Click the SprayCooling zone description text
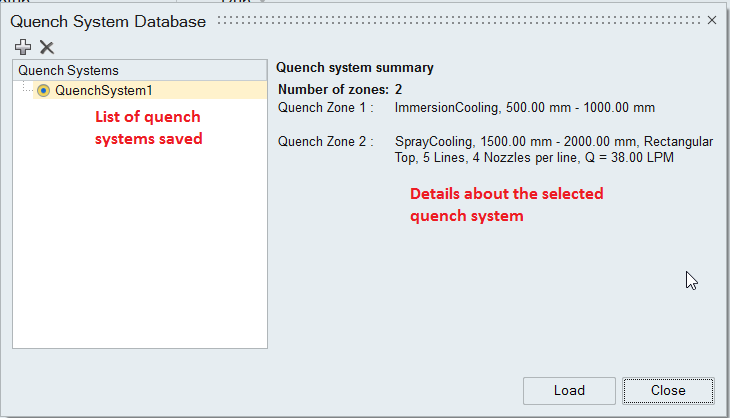 (x=553, y=149)
